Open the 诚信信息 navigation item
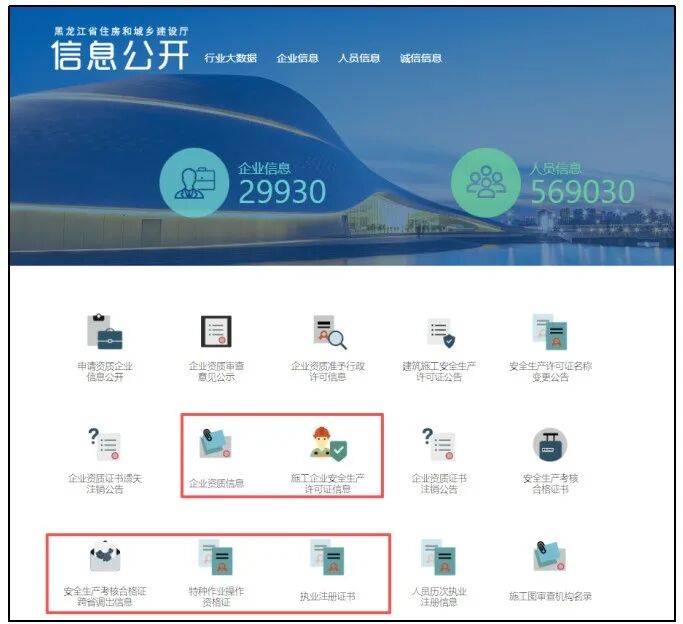 tap(420, 58)
